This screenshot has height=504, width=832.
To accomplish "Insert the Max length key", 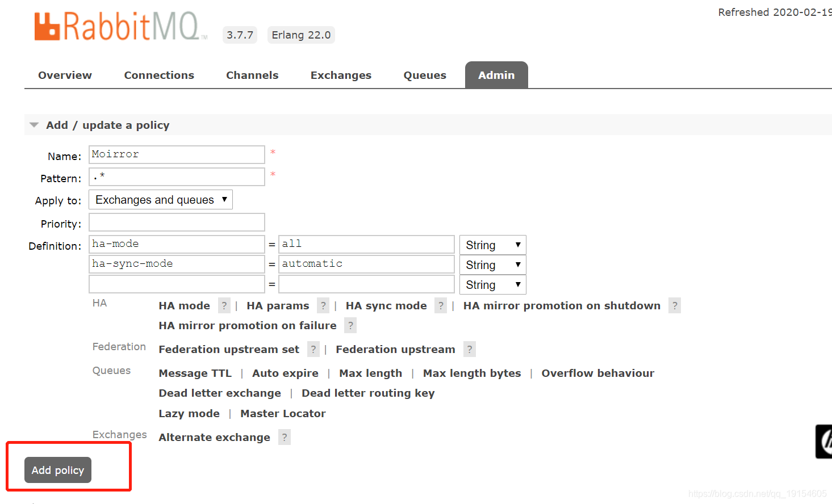I will click(370, 373).
